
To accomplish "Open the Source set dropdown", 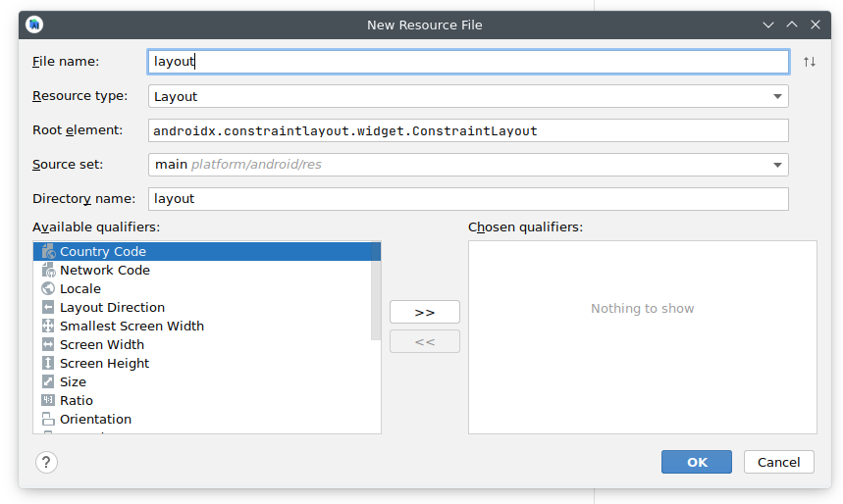I will [776, 165].
